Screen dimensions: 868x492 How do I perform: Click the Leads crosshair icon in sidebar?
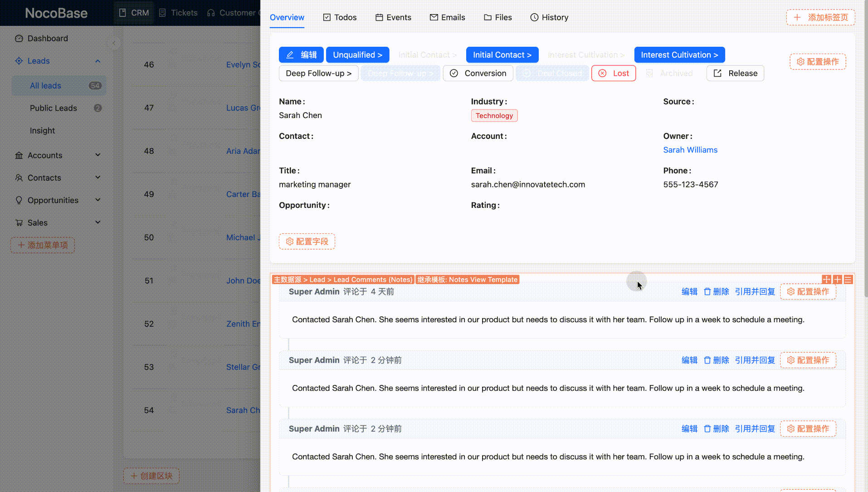coord(19,60)
